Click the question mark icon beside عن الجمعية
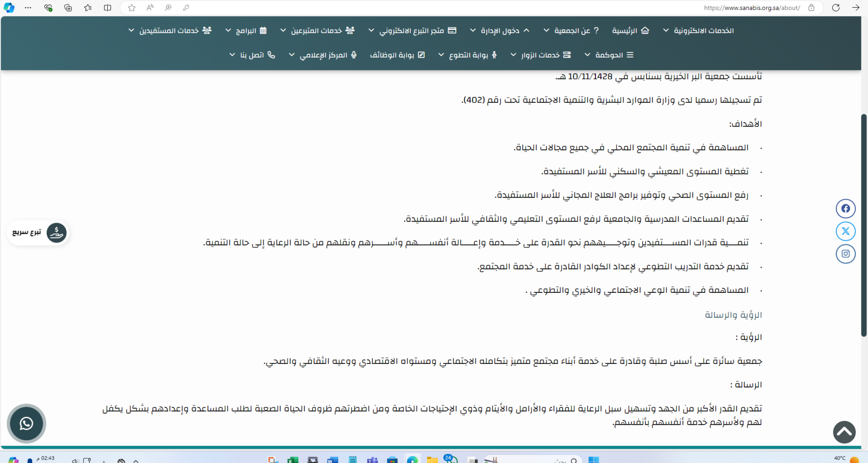868x463 pixels. [x=596, y=30]
